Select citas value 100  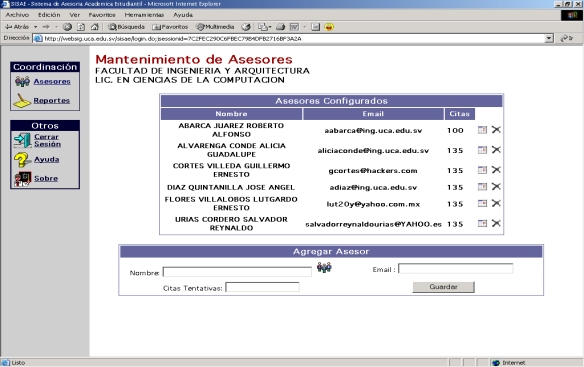click(x=455, y=130)
